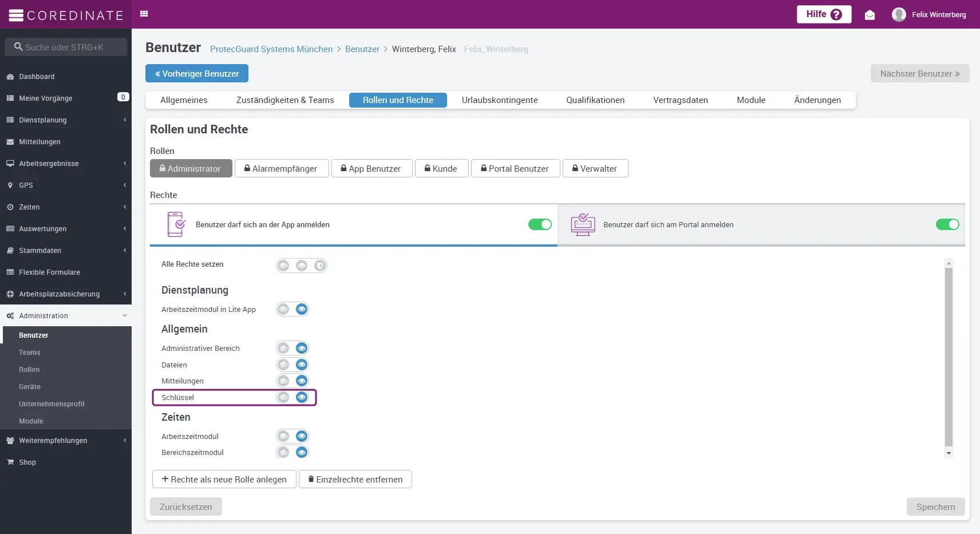Open Shop from the sidebar cart icon

[x=10, y=462]
